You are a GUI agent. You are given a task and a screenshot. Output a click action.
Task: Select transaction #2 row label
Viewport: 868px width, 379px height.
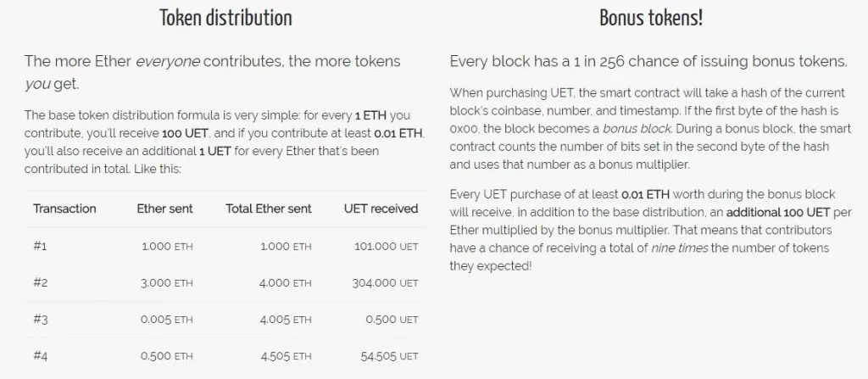click(41, 283)
